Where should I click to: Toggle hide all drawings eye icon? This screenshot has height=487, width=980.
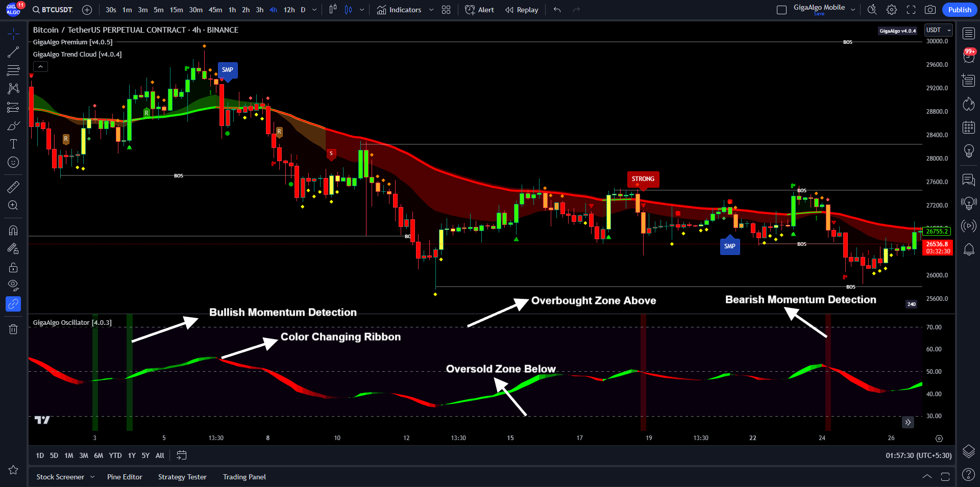coord(13,285)
